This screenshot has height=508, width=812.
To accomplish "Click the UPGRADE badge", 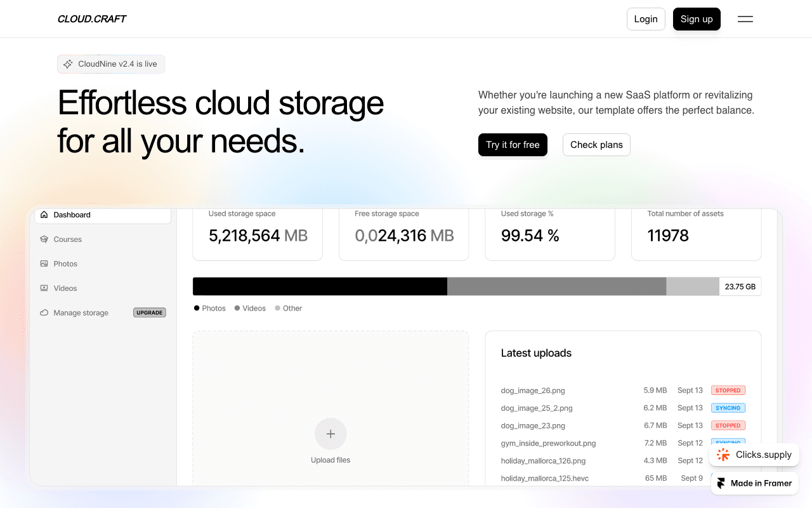I will (150, 312).
